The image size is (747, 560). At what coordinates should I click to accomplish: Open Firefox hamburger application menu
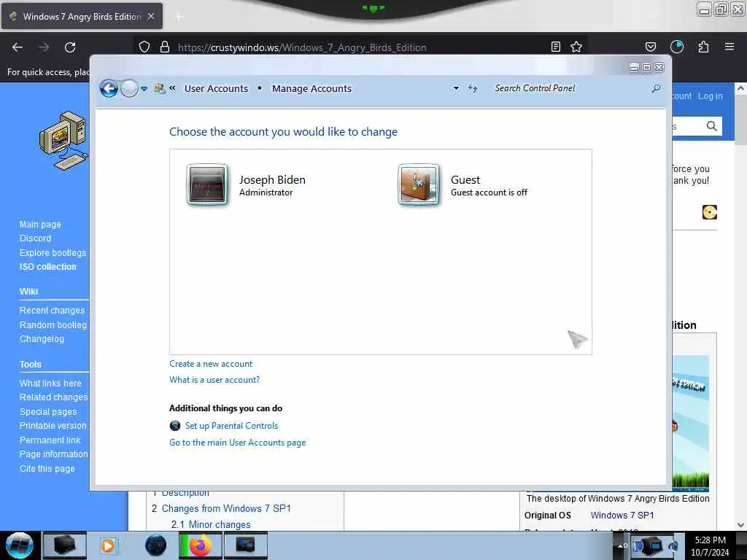tap(729, 47)
